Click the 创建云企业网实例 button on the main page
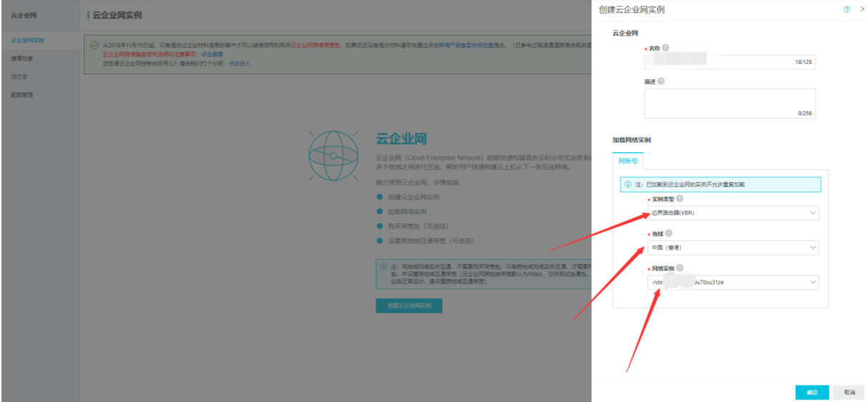 409,306
